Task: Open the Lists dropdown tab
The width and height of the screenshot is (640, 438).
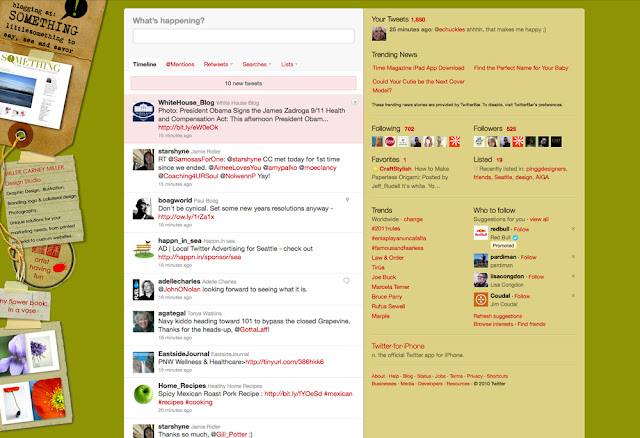Action: 289,64
